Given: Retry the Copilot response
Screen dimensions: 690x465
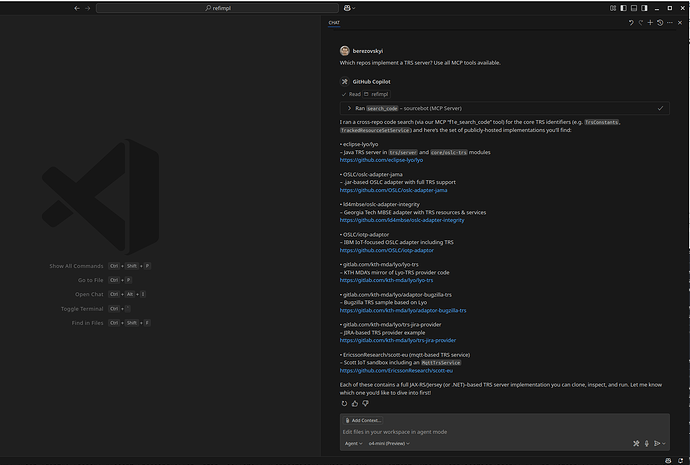Looking at the screenshot, I should pyautogui.click(x=344, y=403).
